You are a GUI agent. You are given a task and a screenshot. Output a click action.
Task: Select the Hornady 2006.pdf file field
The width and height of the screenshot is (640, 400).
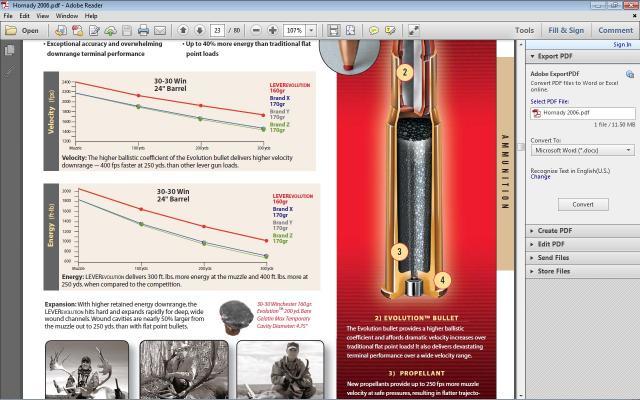[582, 113]
